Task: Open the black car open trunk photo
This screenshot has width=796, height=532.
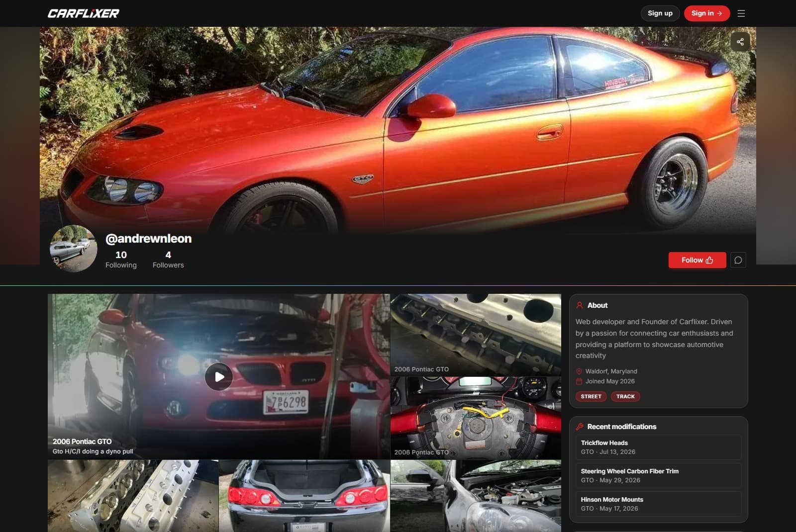Action: point(304,496)
